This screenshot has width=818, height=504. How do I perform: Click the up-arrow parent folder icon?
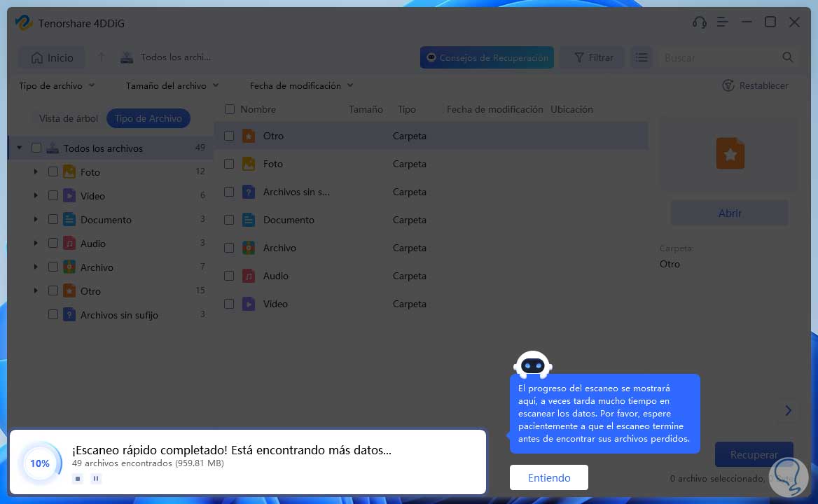pos(102,57)
